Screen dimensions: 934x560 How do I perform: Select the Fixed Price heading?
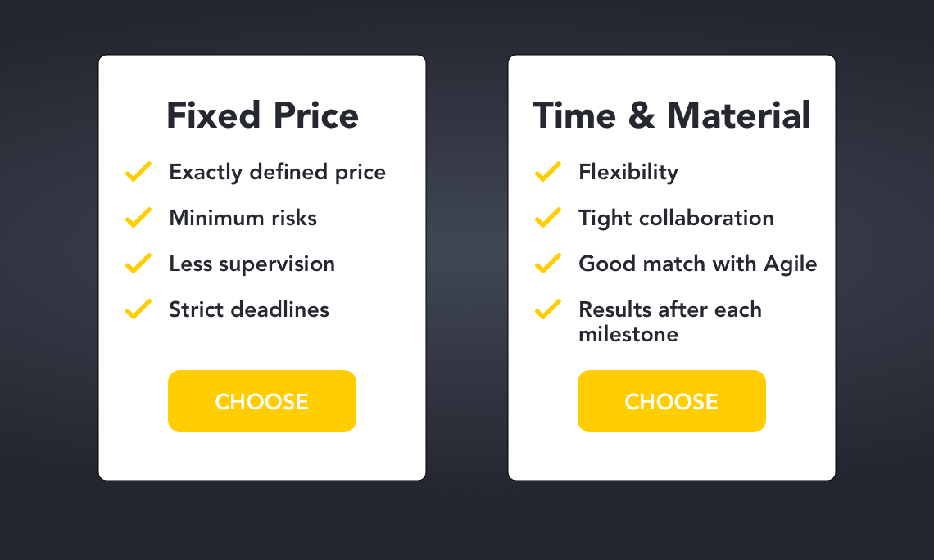tap(263, 115)
